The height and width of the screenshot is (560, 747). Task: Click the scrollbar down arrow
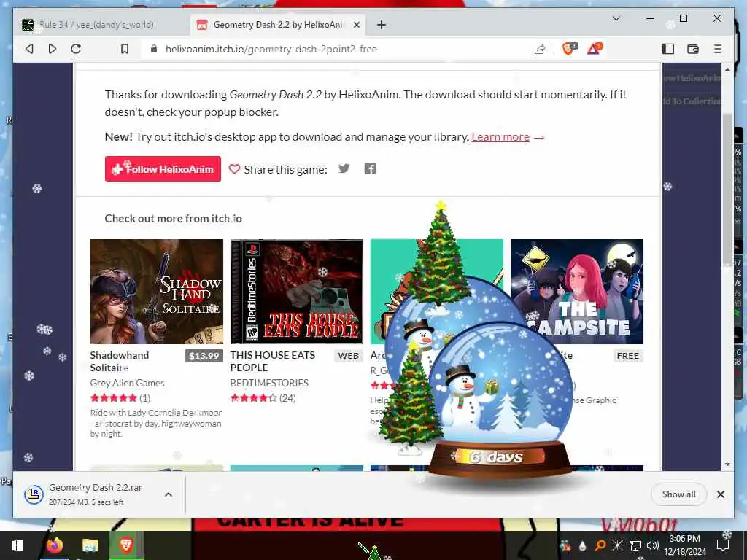727,464
